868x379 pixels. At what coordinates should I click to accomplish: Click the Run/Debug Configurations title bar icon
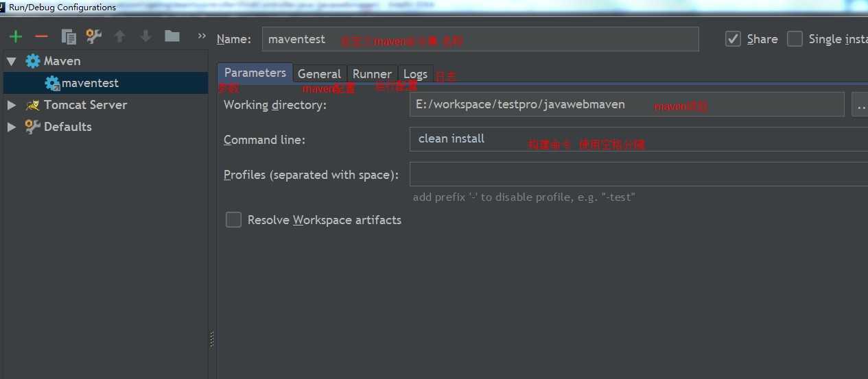(3, 7)
